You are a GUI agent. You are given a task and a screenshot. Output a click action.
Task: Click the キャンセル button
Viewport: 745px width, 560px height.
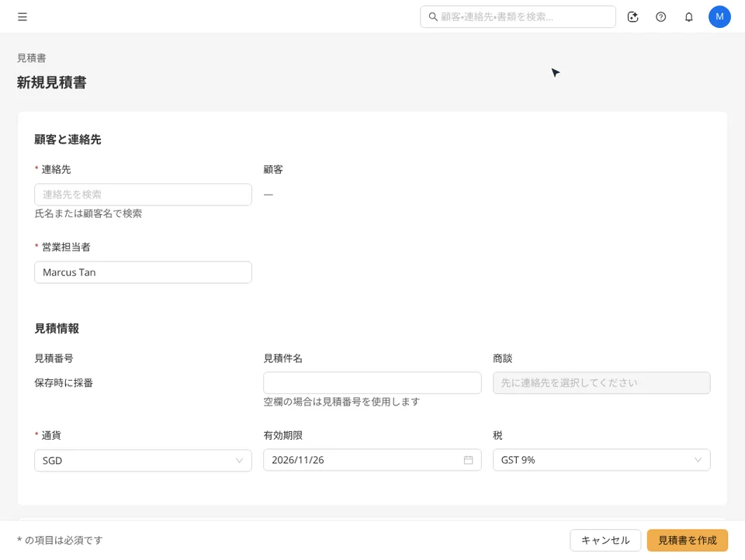(605, 540)
